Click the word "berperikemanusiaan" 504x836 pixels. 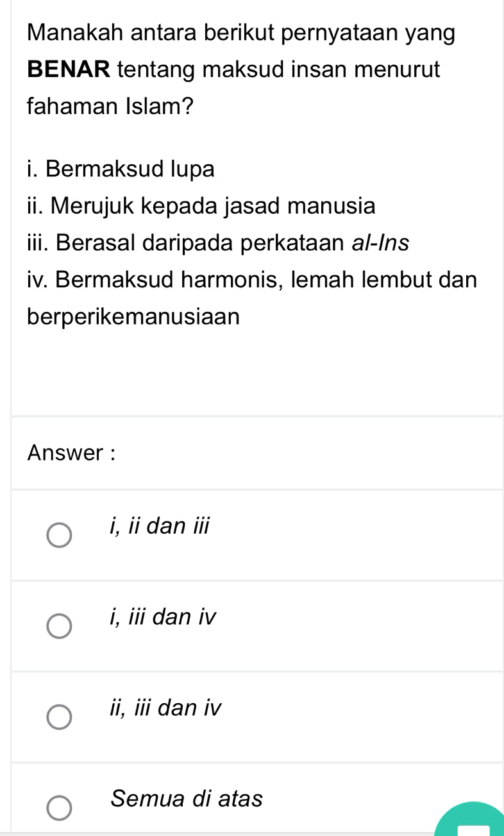133,317
